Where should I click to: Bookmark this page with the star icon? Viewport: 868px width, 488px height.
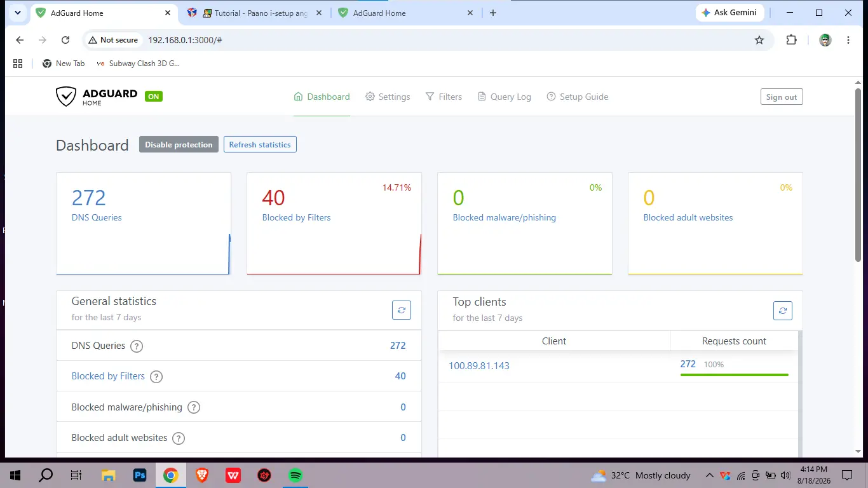(759, 40)
